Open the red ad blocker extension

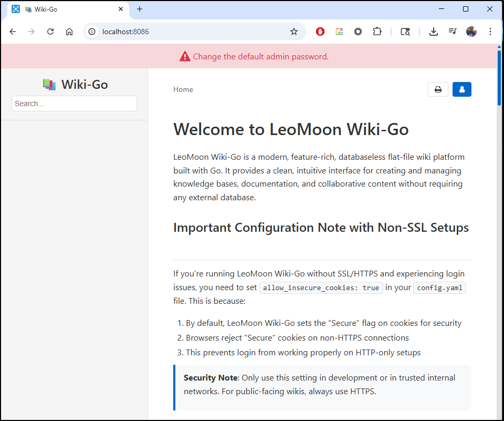(x=320, y=32)
